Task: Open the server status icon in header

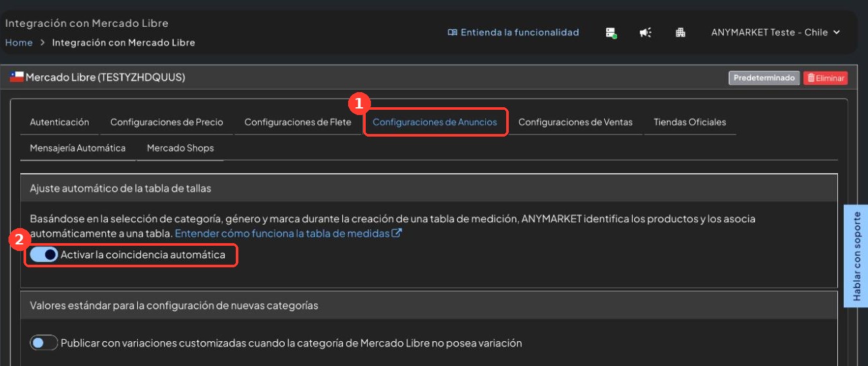Action: point(611,33)
